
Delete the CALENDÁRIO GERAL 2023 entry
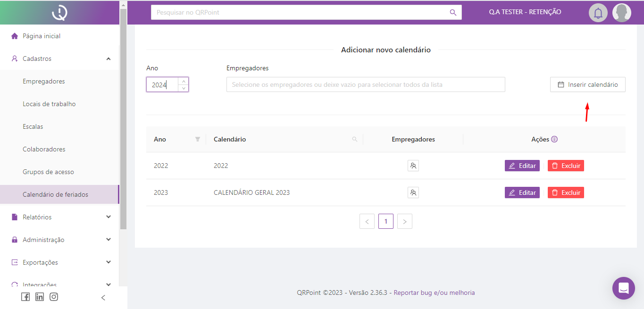tap(566, 192)
